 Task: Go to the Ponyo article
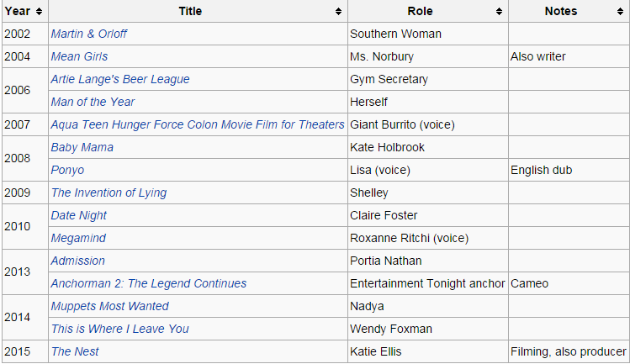67,171
